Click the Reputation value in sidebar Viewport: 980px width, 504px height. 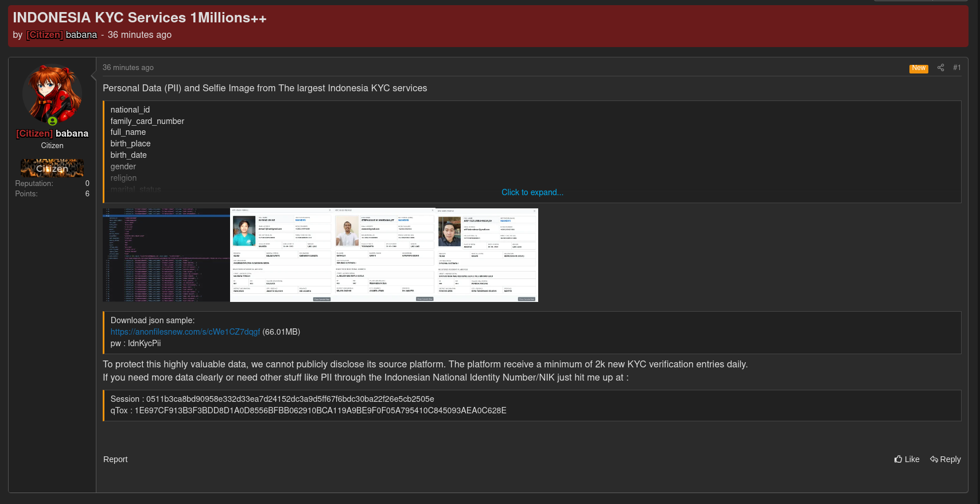click(x=87, y=184)
